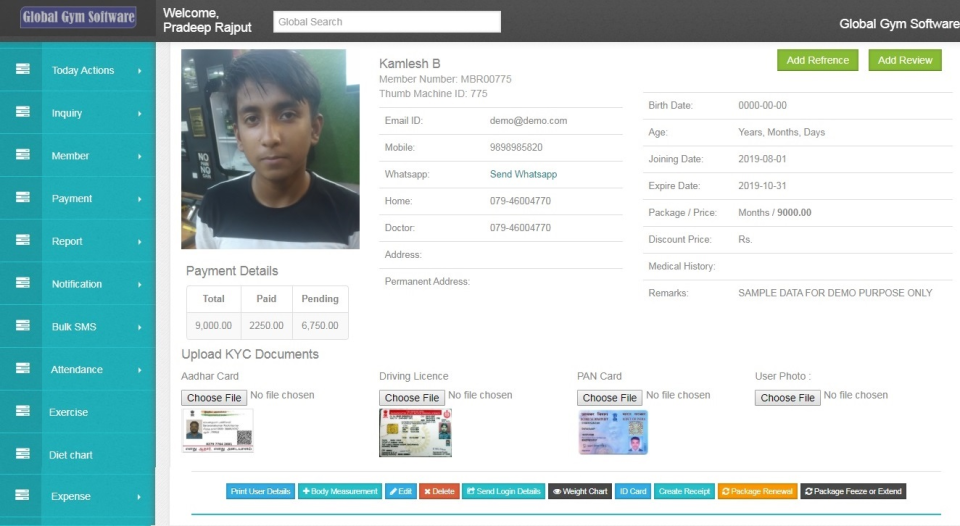Open the Aadhar card thumbnail
The width and height of the screenshot is (960, 526).
217,430
